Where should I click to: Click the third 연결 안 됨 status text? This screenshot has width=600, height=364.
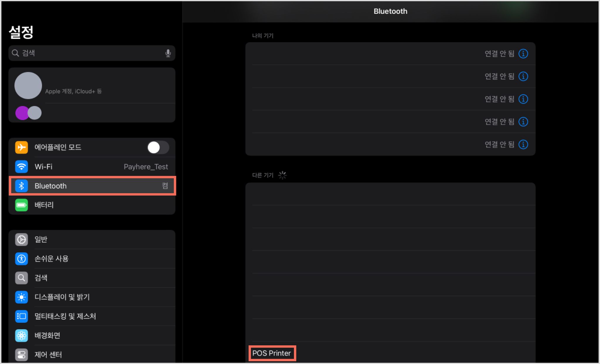(x=500, y=99)
